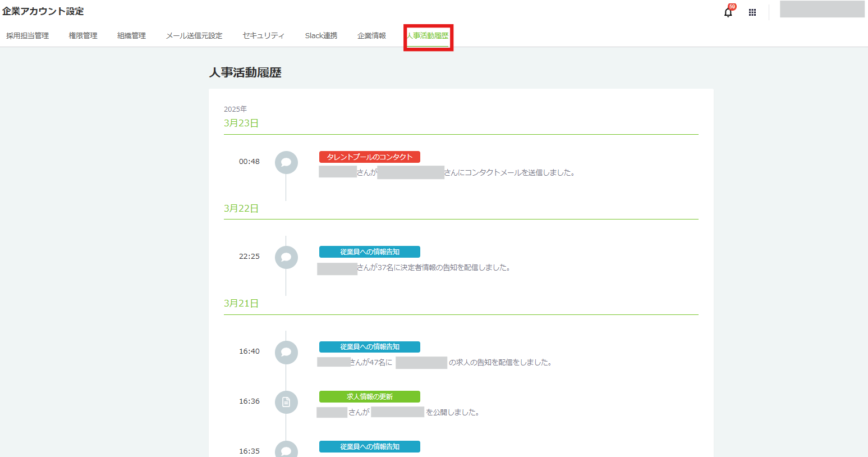Click the 22:25 speech bubble timeline icon
This screenshot has height=457, width=868.
point(286,257)
